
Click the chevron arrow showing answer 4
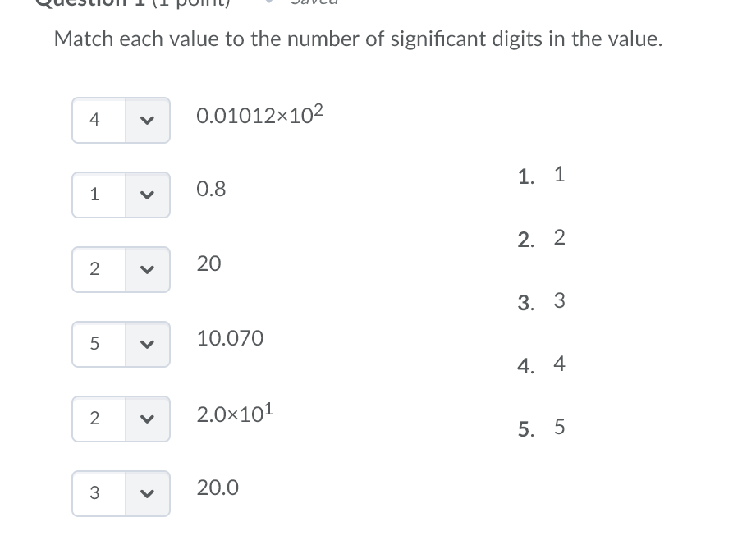[147, 120]
